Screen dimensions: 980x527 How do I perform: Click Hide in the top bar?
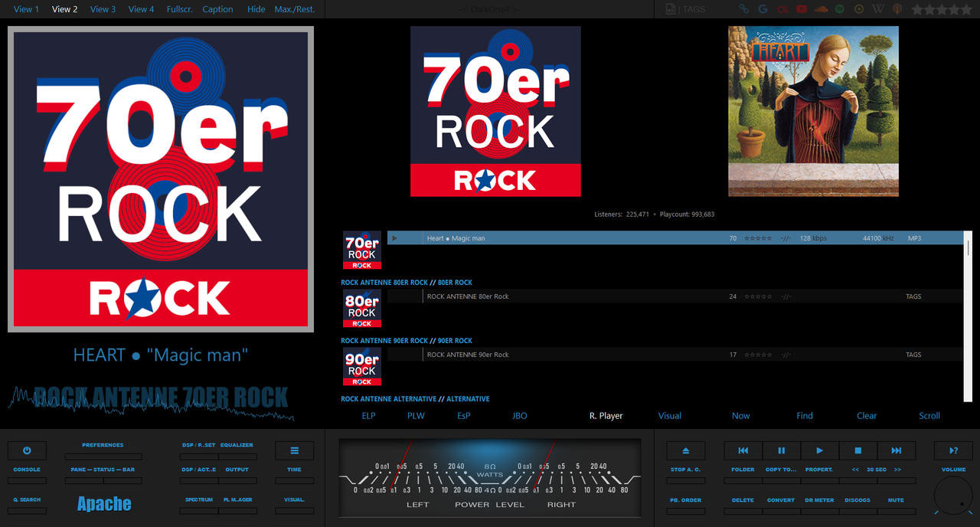[x=256, y=9]
